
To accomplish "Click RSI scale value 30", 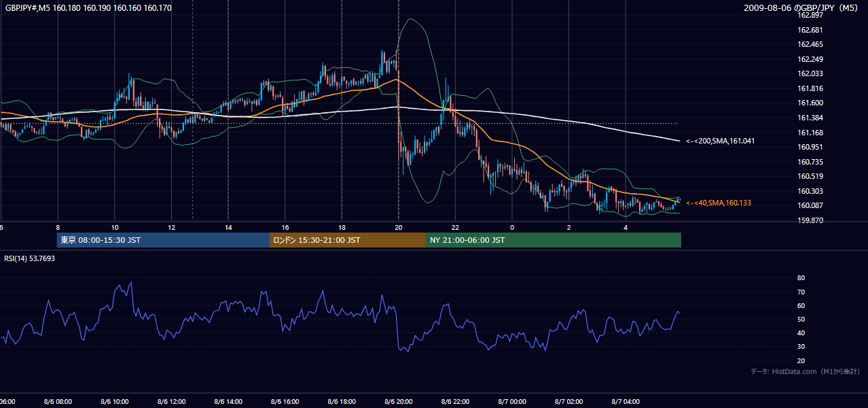I will coord(801,346).
